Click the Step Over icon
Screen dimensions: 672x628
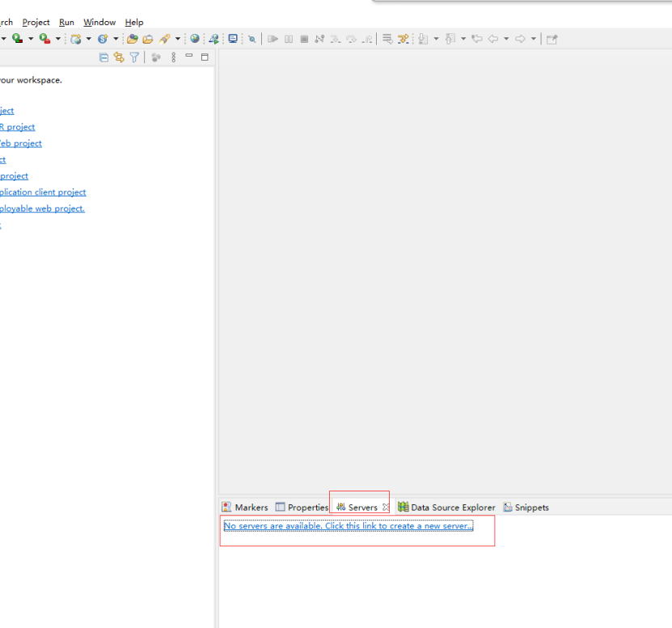(351, 39)
